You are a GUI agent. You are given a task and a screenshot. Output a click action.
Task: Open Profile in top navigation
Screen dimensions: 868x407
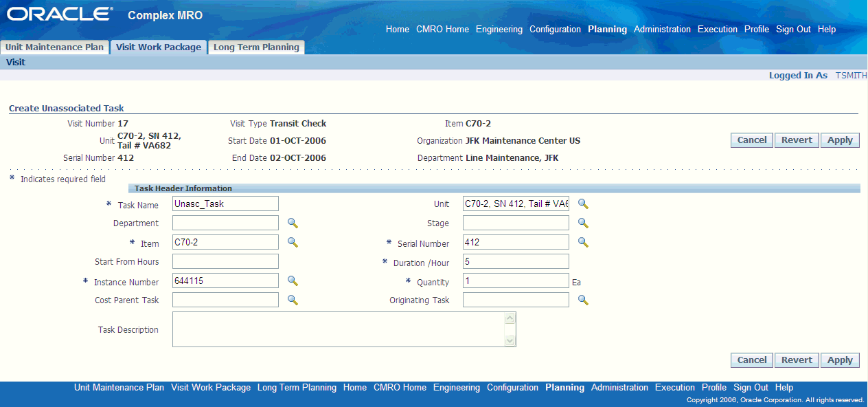click(757, 29)
